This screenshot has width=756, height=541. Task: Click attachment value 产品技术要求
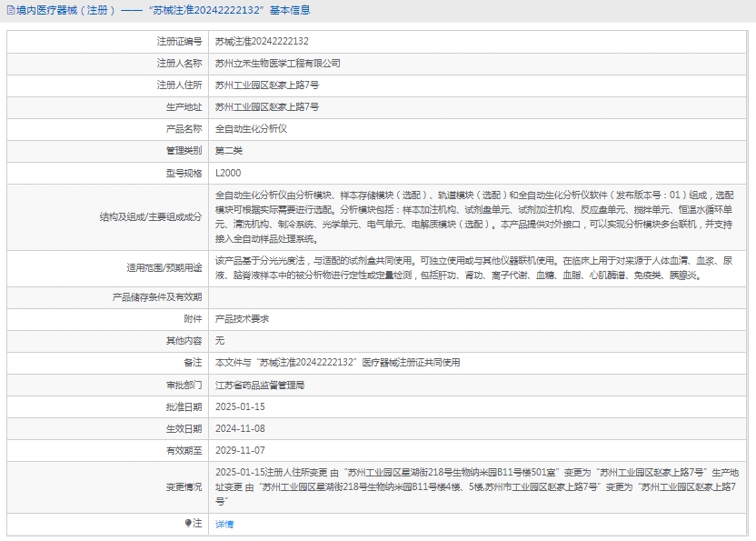tap(242, 318)
